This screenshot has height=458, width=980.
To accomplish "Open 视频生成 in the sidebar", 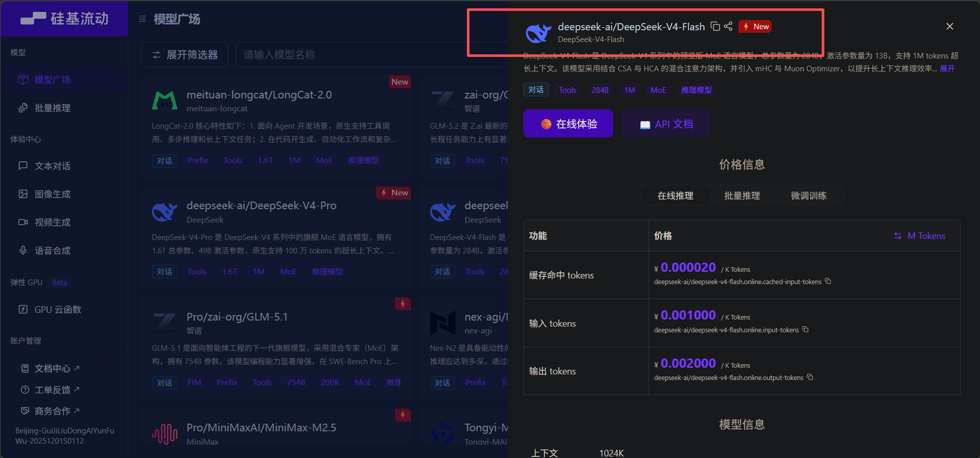I will pyautogui.click(x=64, y=222).
